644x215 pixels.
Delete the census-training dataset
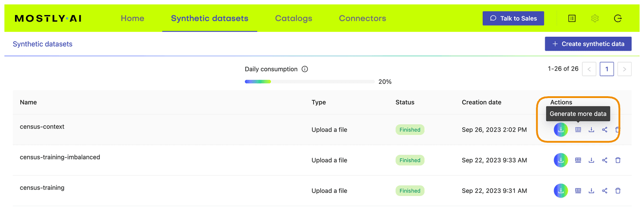tap(618, 191)
